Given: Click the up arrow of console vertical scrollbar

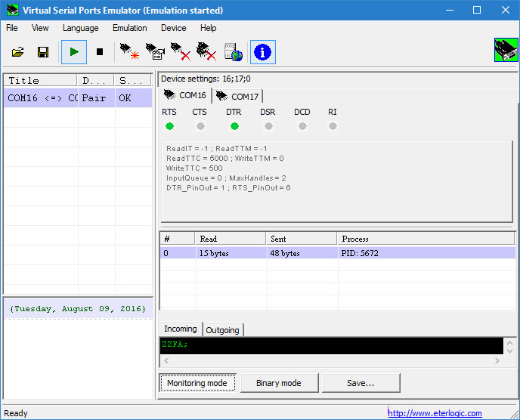Looking at the screenshot, I should pos(509,342).
